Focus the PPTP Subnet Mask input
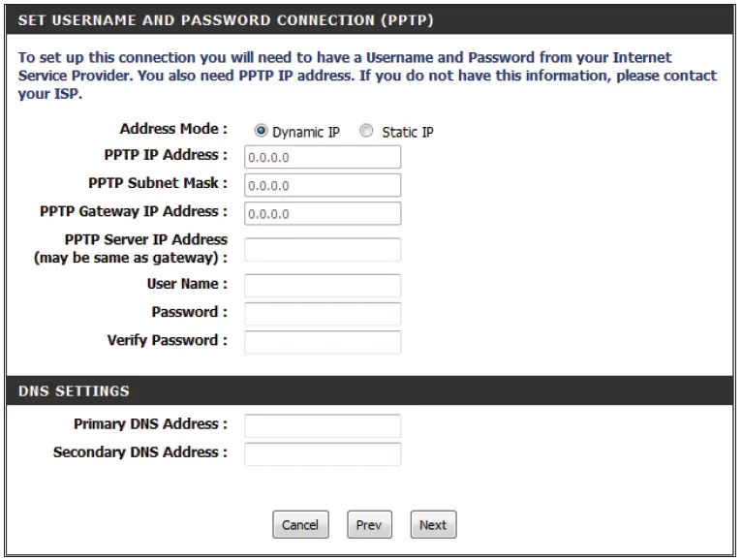Screen dimensions: 742x560 (x=323, y=185)
